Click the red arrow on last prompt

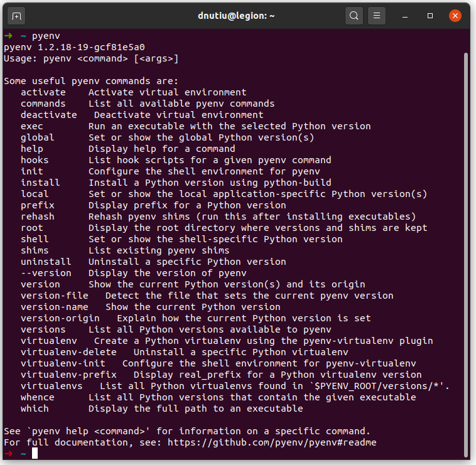pos(8,454)
